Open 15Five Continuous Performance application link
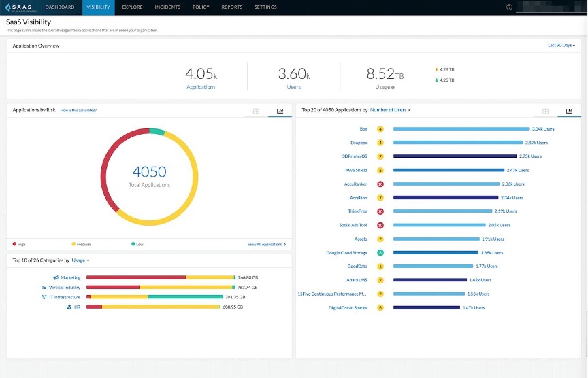Viewport: 588px width, 378px height. [332, 294]
